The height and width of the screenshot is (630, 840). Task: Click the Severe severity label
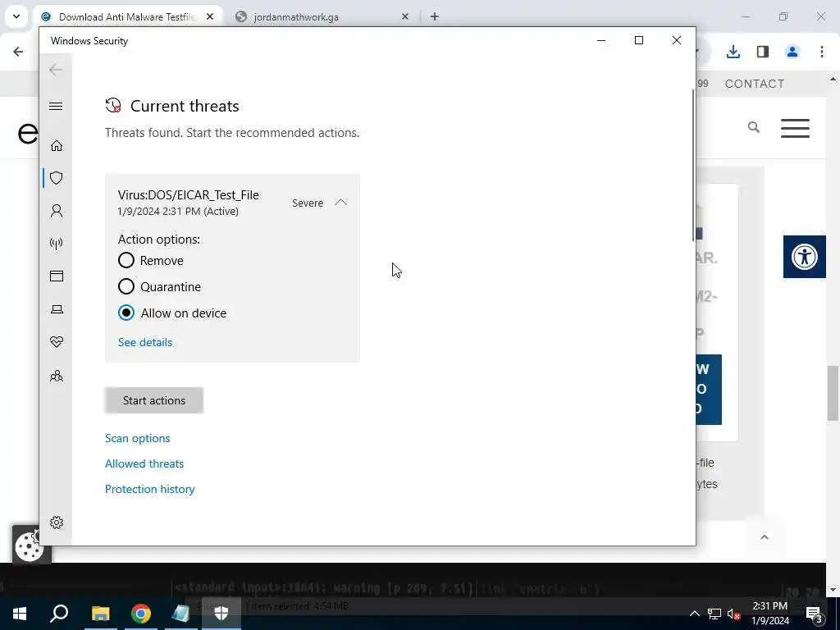tap(308, 203)
